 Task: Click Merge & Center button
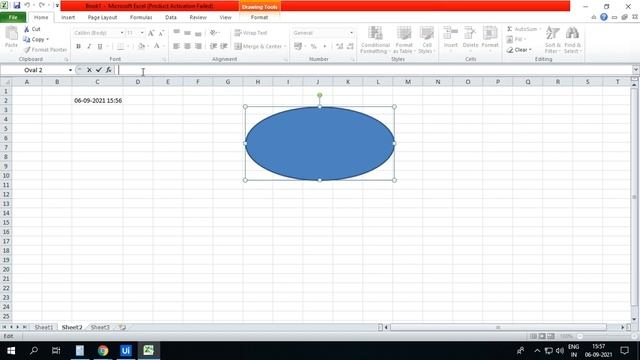[x=258, y=46]
